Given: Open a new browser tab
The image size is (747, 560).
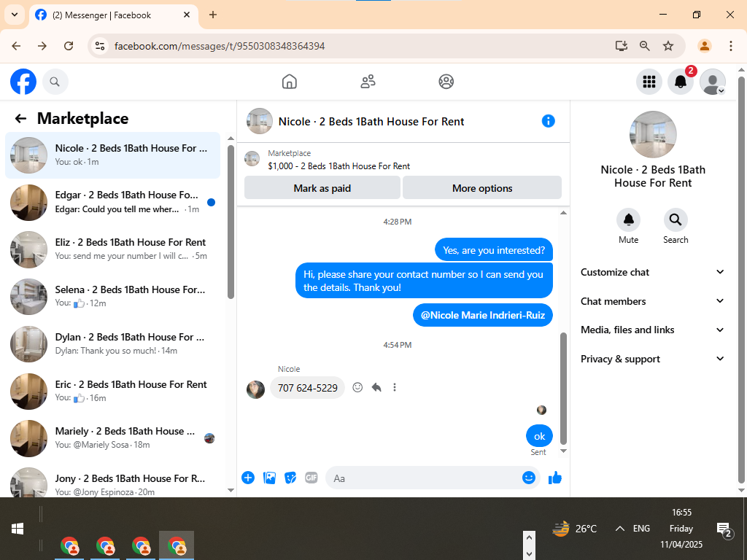Looking at the screenshot, I should click(213, 15).
